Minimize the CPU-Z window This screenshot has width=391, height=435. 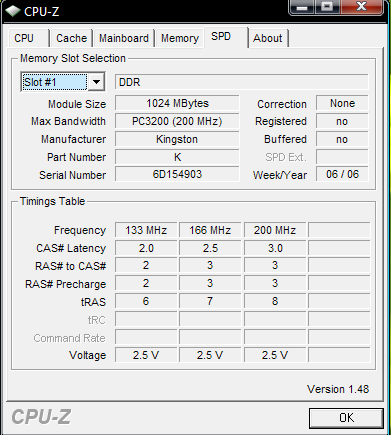click(302, 8)
